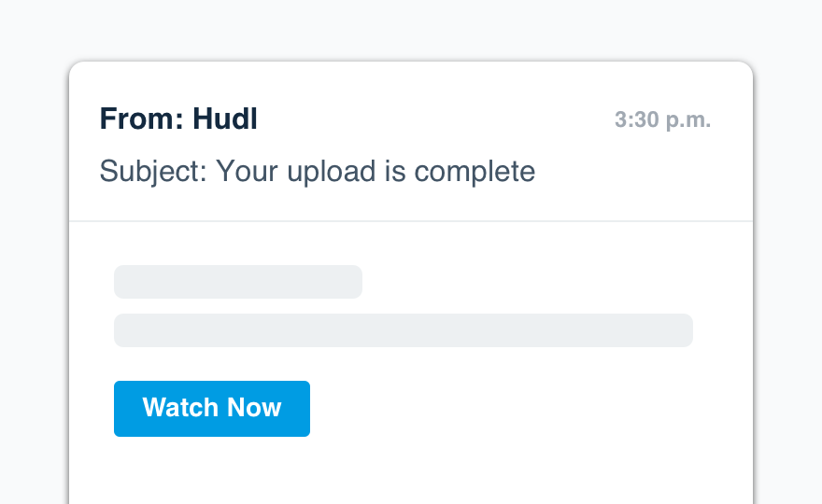Click empty header space between Hudl and timestamp
The image size is (822, 504).
tap(430, 119)
